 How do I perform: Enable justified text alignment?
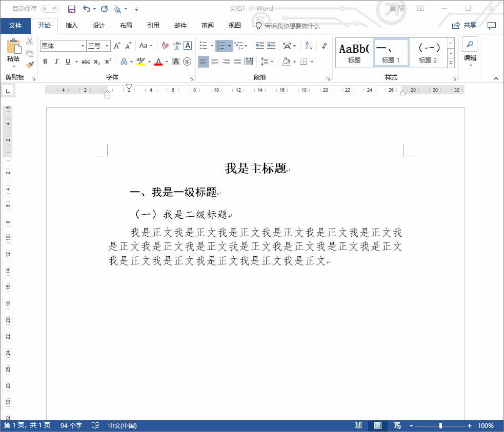237,62
